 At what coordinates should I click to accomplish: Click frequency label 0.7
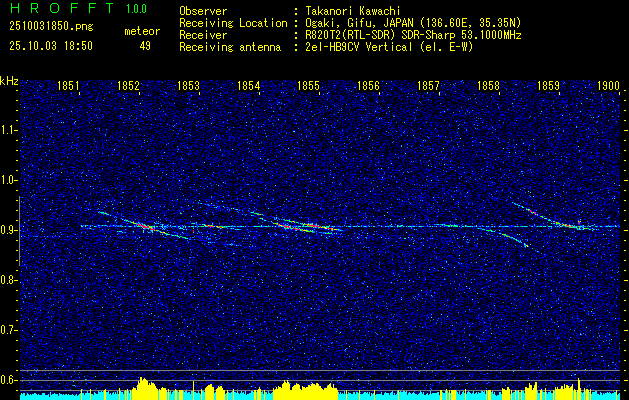[7, 330]
